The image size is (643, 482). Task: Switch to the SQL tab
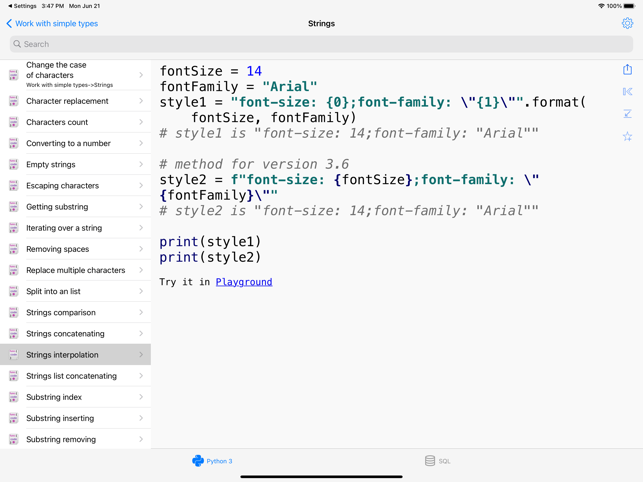(437, 461)
